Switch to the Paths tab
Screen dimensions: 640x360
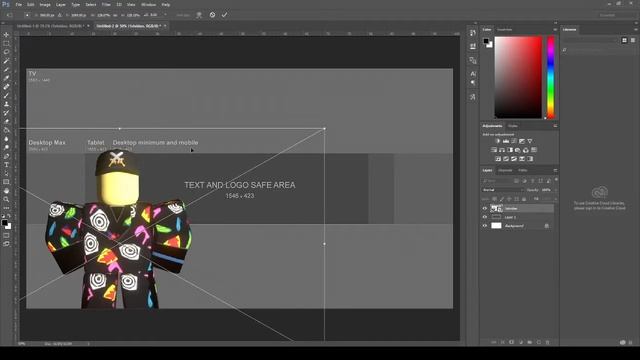(x=523, y=170)
